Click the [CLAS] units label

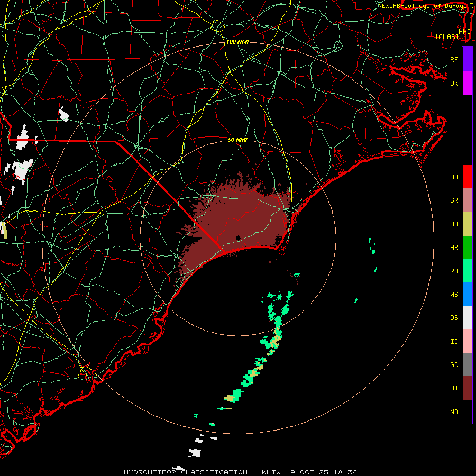pyautogui.click(x=447, y=37)
